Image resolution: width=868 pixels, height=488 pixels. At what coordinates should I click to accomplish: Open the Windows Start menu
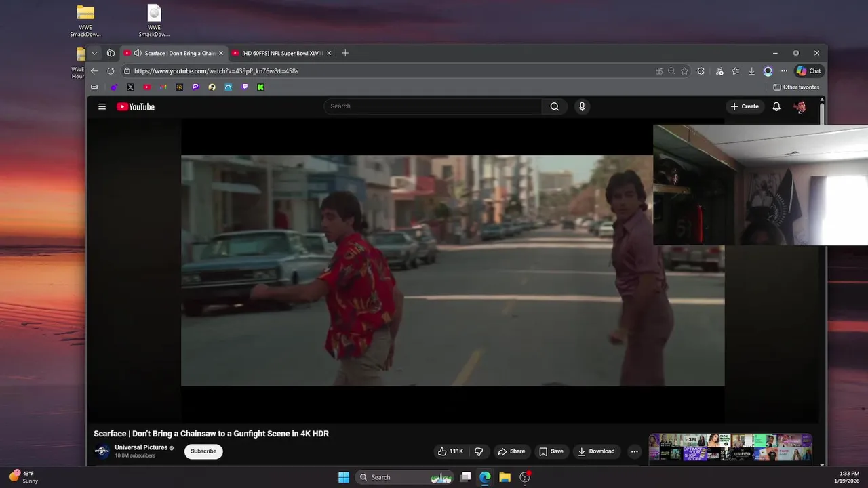(x=344, y=477)
